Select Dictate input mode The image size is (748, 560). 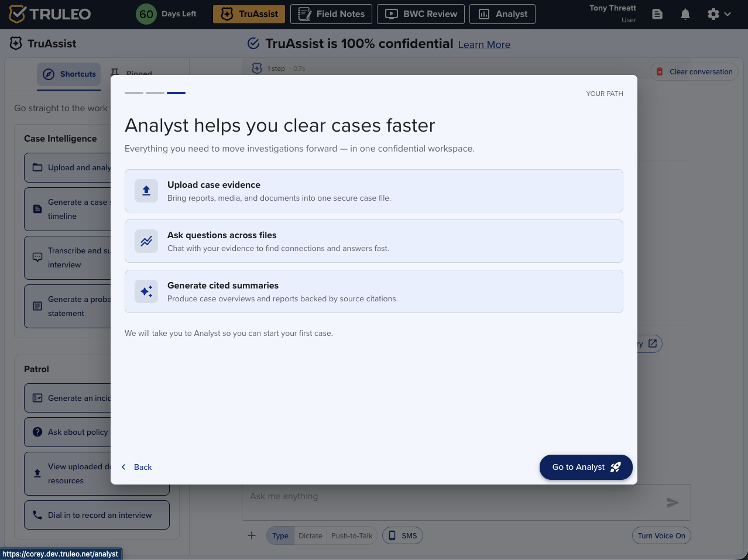310,535
